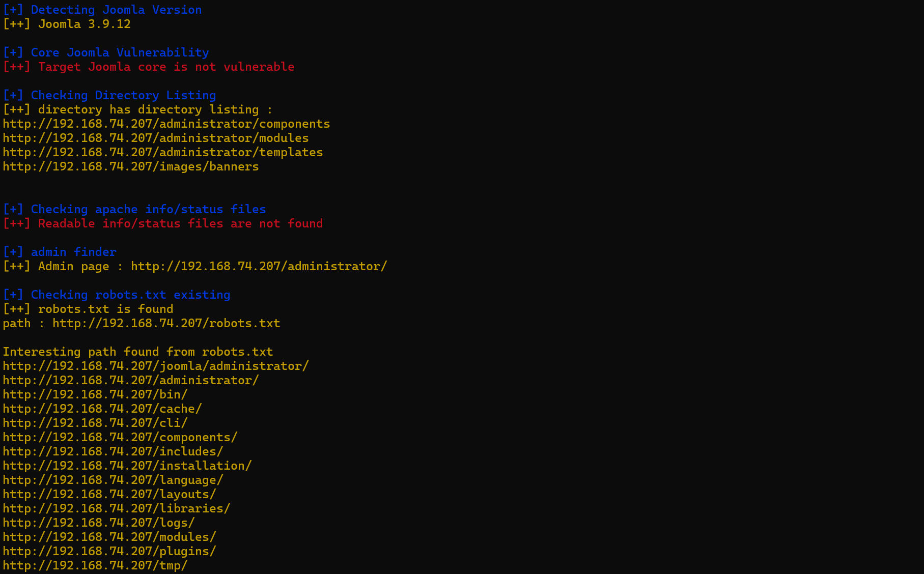This screenshot has height=574, width=924.
Task: Open the /includes/ URL
Action: [x=113, y=451]
